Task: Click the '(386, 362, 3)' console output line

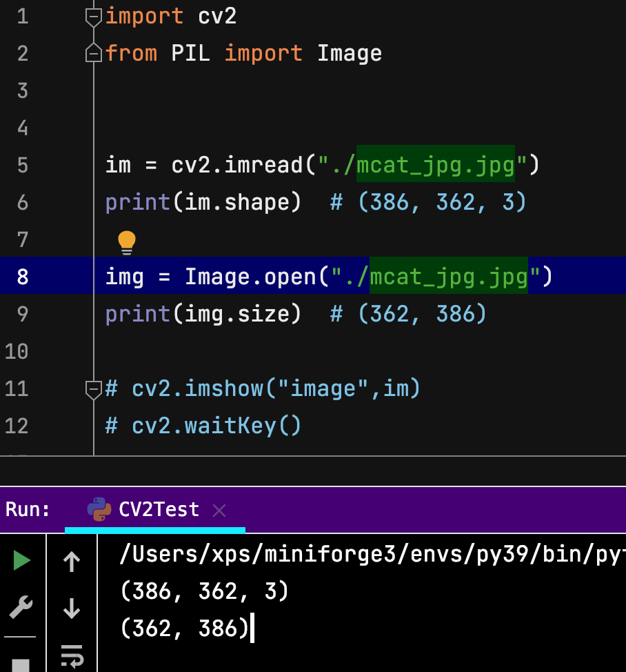Action: coord(204,591)
